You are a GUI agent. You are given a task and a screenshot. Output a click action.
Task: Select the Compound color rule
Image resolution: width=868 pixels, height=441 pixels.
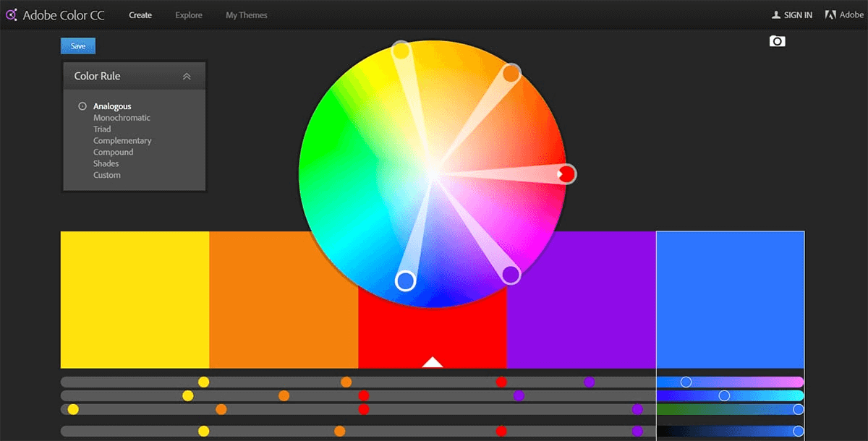[113, 152]
